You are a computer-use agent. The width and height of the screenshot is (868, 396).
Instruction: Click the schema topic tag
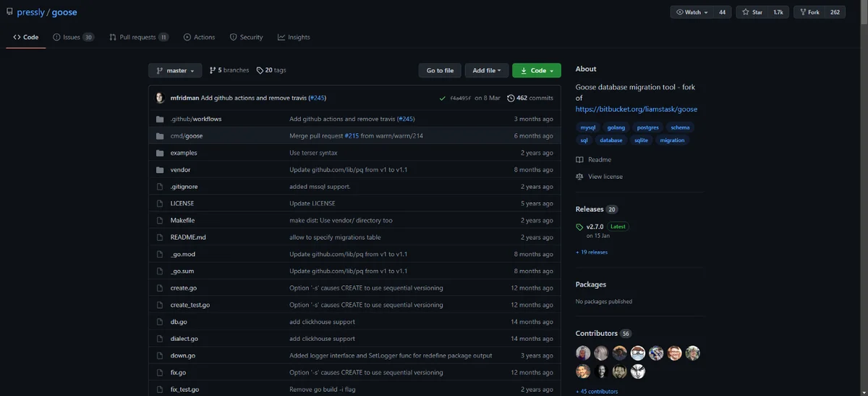[x=681, y=127]
